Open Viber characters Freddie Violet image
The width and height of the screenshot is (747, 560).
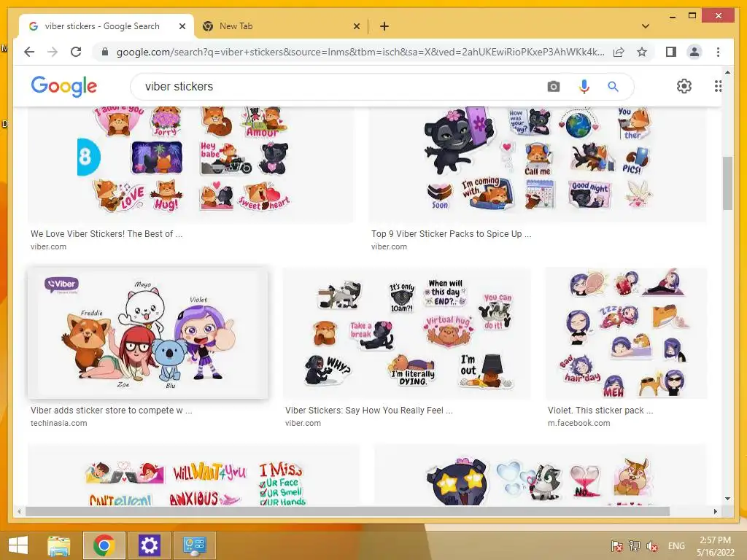[x=147, y=332]
